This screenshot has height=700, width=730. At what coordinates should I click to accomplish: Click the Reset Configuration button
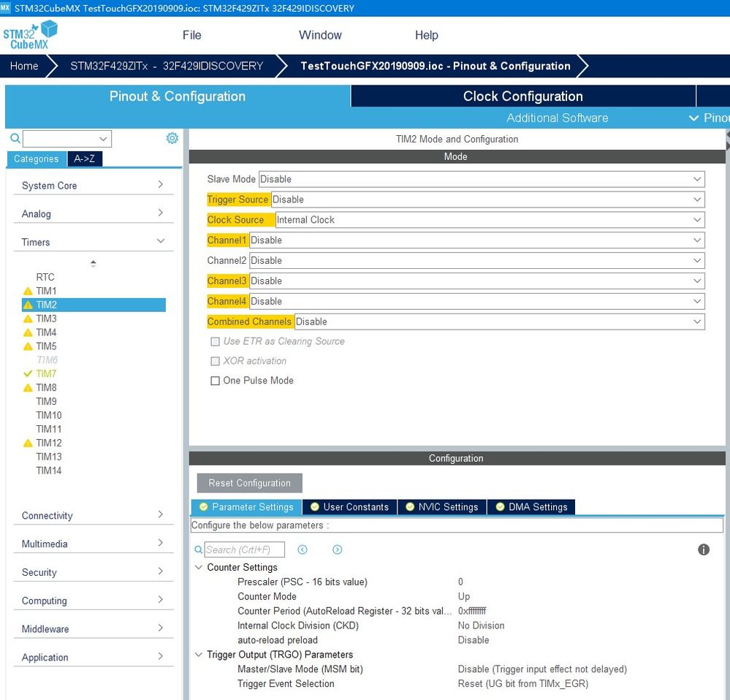coord(249,483)
